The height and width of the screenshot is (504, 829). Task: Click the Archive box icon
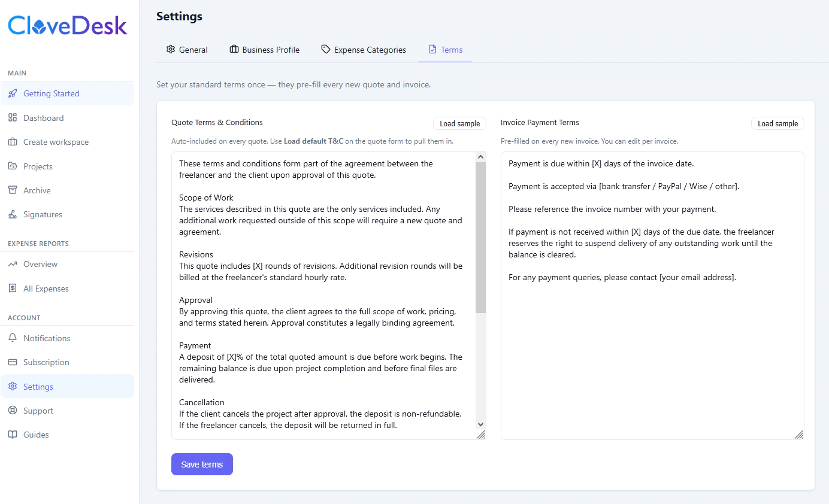click(13, 190)
